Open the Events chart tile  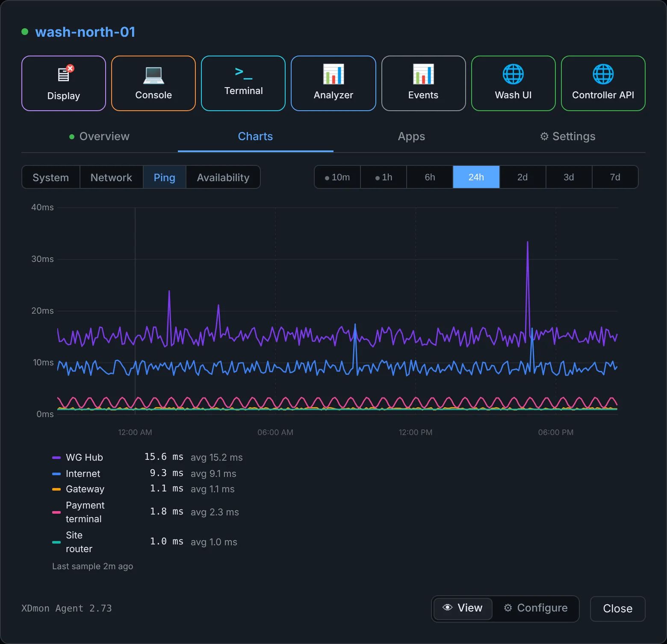point(423,83)
